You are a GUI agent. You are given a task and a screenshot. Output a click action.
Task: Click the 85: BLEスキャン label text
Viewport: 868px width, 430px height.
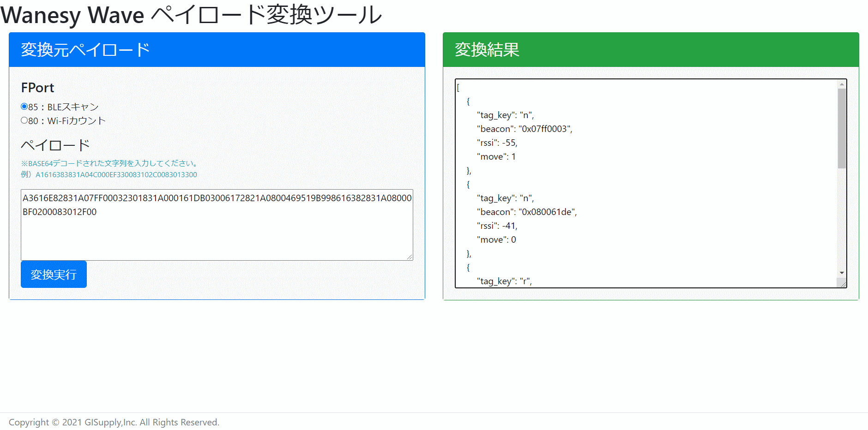(x=64, y=107)
